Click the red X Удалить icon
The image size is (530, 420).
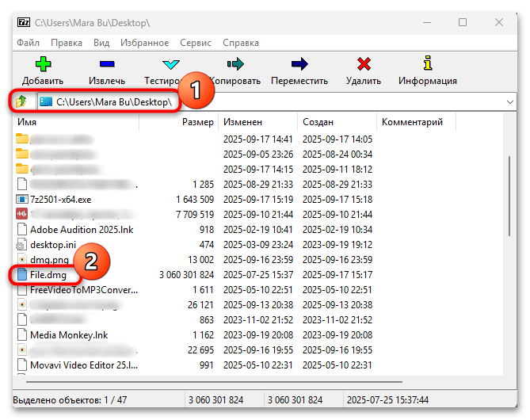(x=364, y=64)
